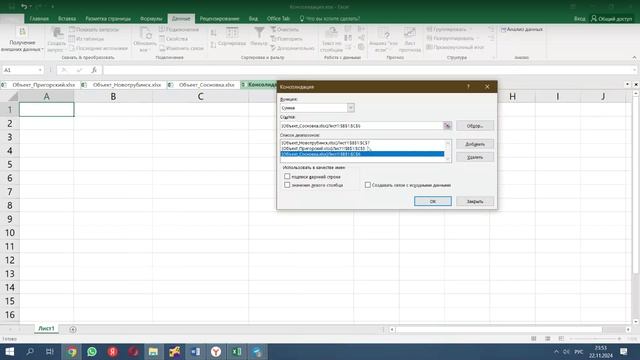Viewport: 640px width, 360px height.
Task: Click the Excel icon in the taskbar
Action: tap(236, 351)
